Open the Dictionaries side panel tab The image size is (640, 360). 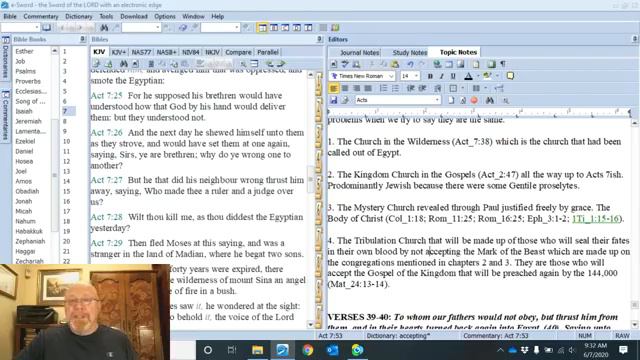(x=5, y=58)
